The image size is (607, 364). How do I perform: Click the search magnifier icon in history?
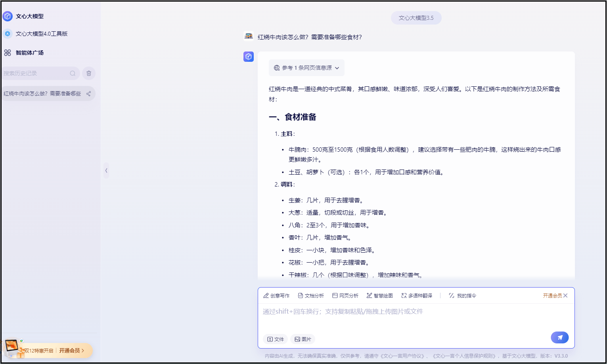click(73, 73)
